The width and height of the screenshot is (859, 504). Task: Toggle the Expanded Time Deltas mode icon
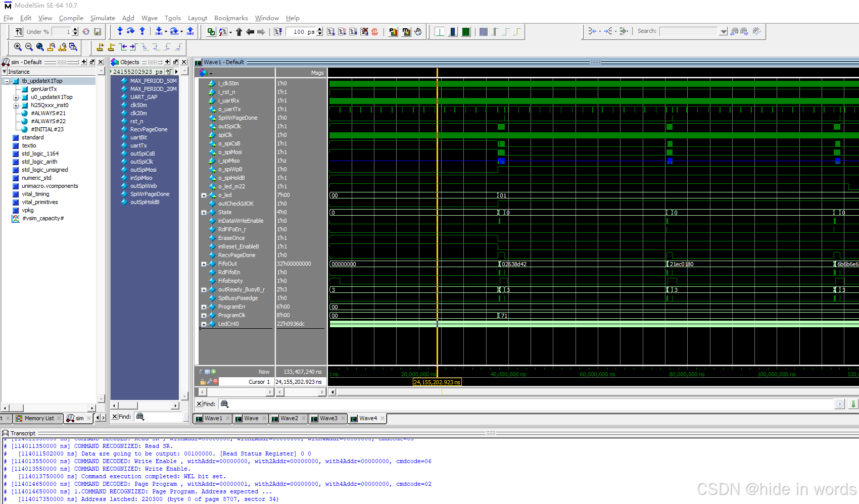pos(452,31)
